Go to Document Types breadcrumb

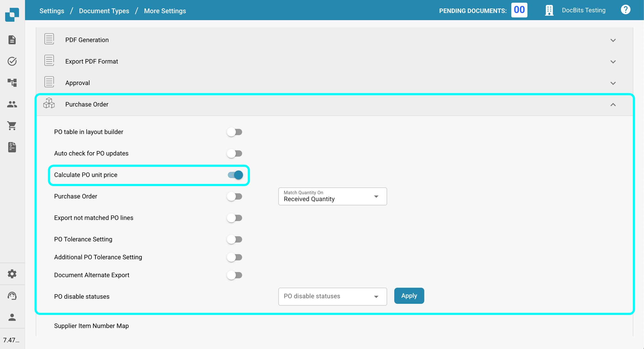pos(104,11)
